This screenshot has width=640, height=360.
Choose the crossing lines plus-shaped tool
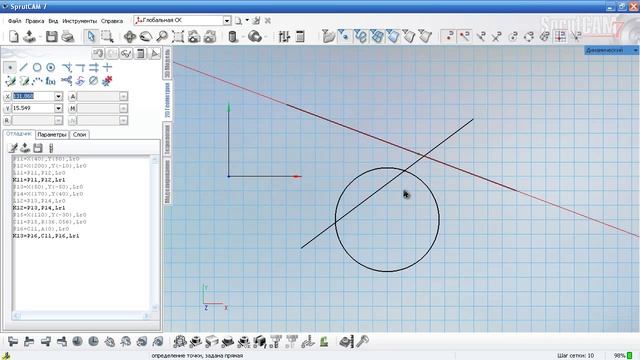tap(107, 67)
